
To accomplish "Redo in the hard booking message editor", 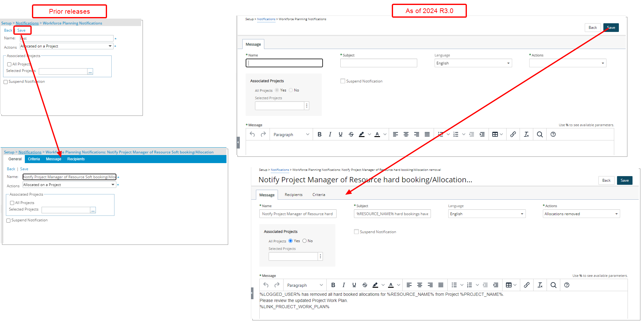I will (277, 285).
